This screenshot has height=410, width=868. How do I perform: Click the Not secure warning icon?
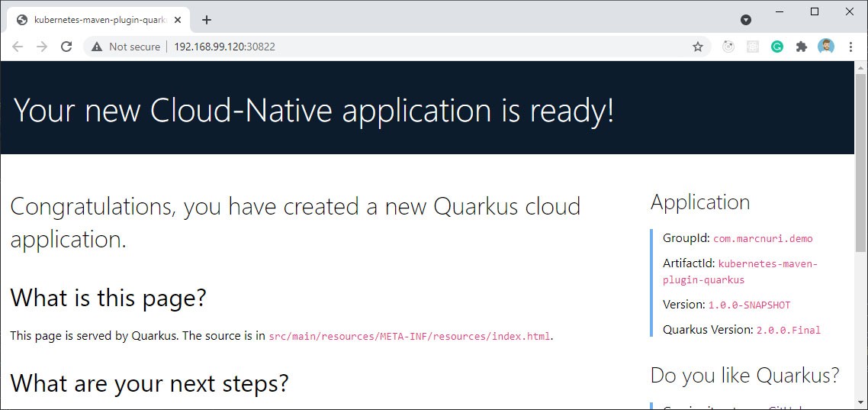point(97,47)
